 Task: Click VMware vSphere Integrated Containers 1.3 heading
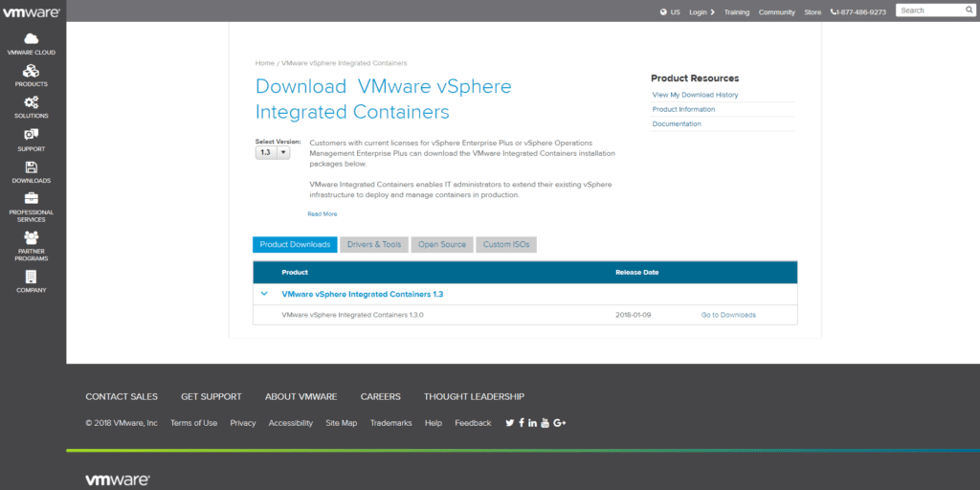tap(363, 294)
